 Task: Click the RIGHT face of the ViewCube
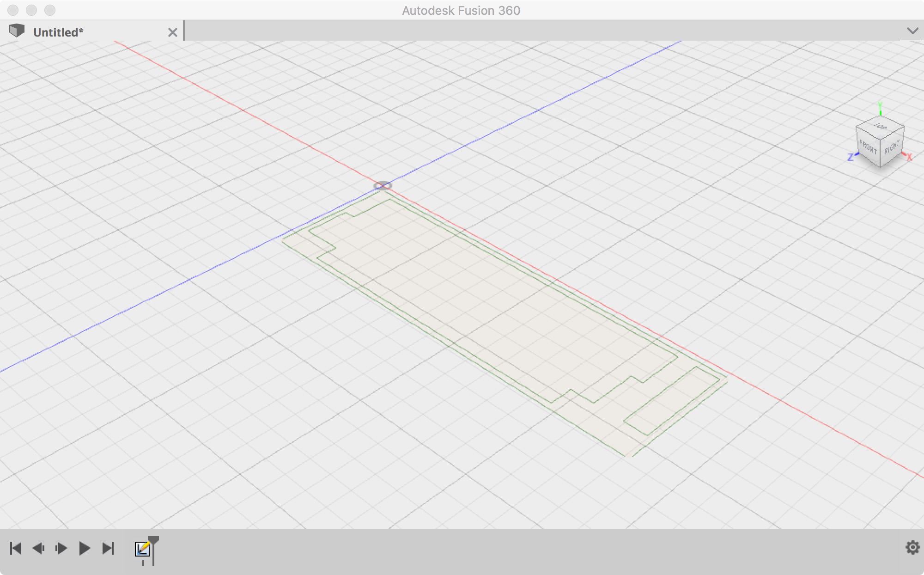(892, 148)
